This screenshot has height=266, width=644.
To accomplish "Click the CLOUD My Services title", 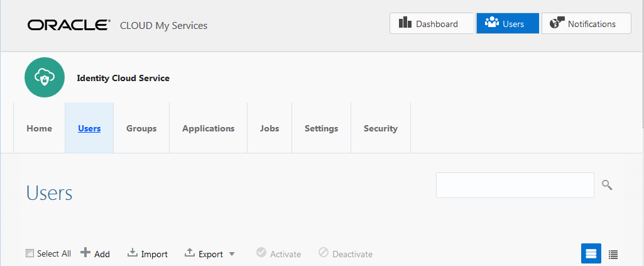I will click(163, 26).
